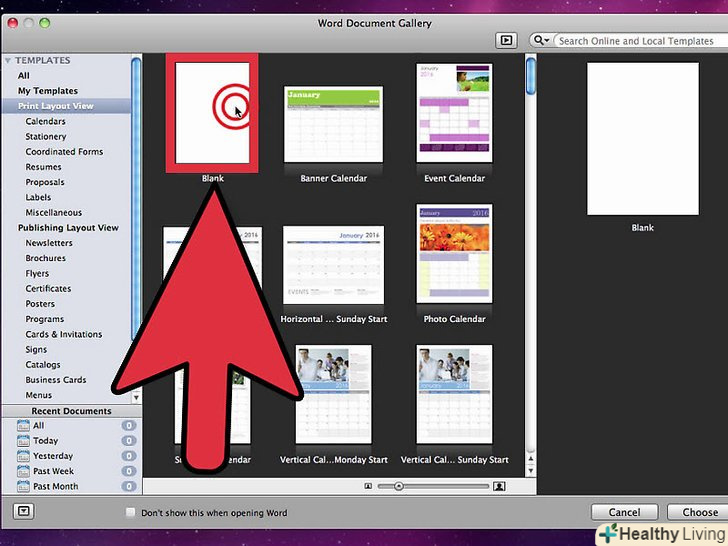Open the Resumes category

click(43, 167)
